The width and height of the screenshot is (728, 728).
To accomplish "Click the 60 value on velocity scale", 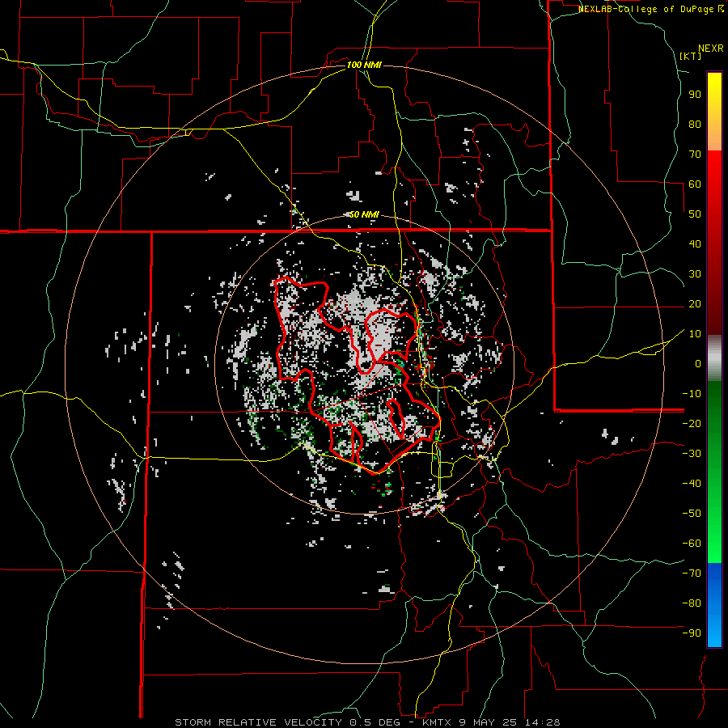I will pyautogui.click(x=695, y=184).
